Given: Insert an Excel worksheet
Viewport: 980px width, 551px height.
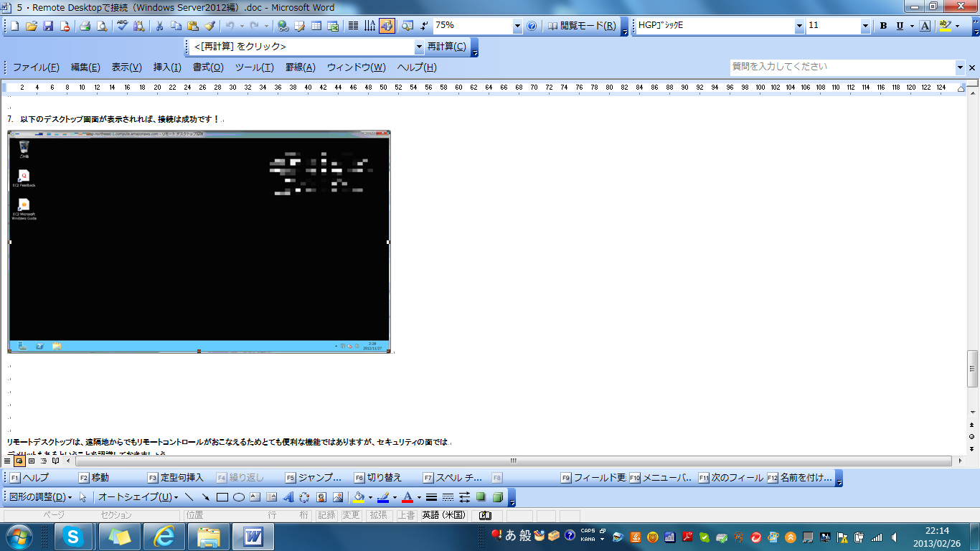Looking at the screenshot, I should coord(333,26).
